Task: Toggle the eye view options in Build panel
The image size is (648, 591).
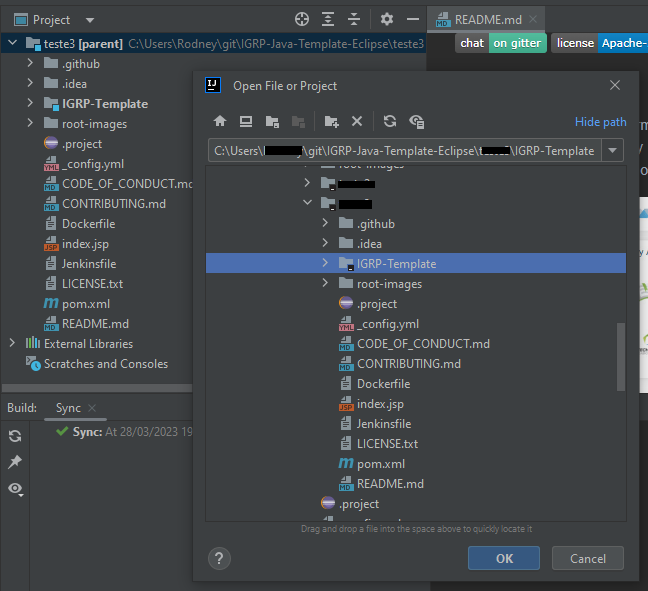Action: [15, 489]
